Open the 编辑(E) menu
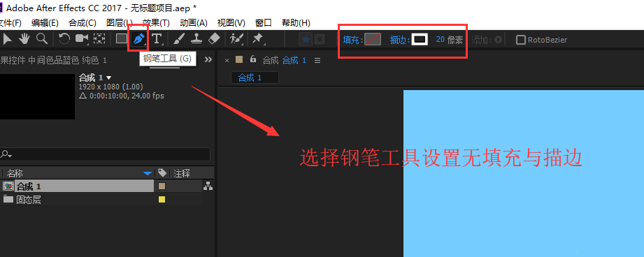 (x=45, y=22)
